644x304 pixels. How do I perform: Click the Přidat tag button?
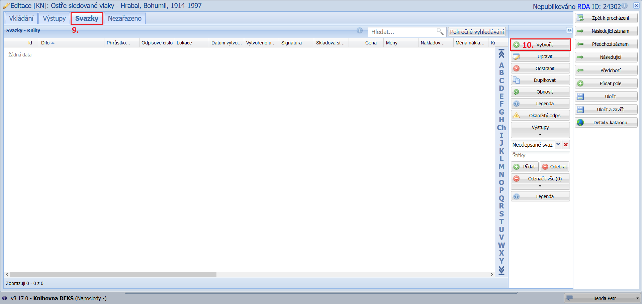coord(525,167)
